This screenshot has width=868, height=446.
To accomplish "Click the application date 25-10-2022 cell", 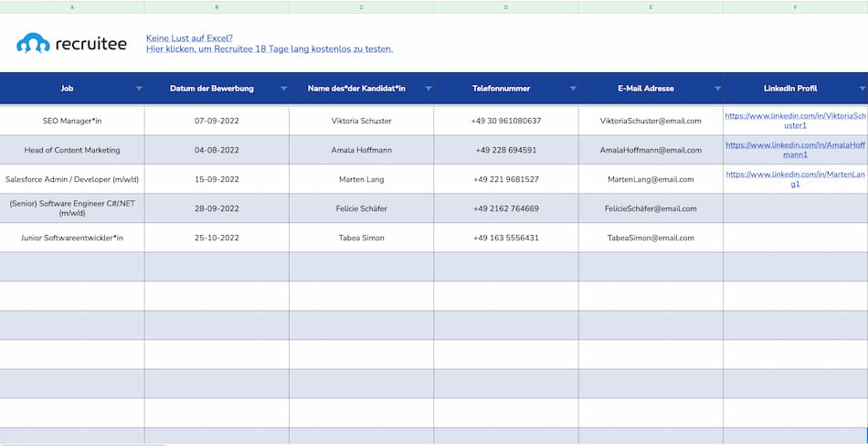I will pos(217,238).
